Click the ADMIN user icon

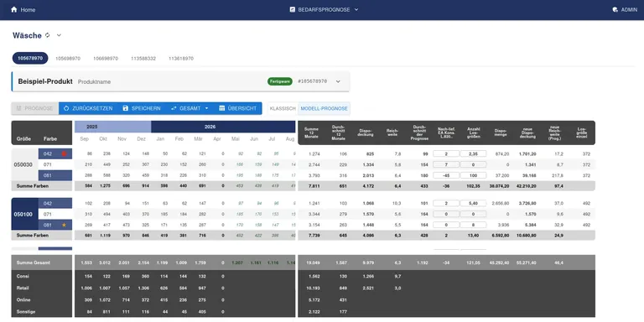click(615, 9)
